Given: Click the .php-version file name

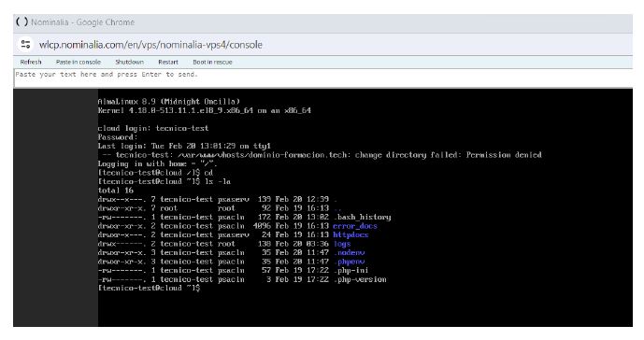Looking at the screenshot, I should [360, 279].
